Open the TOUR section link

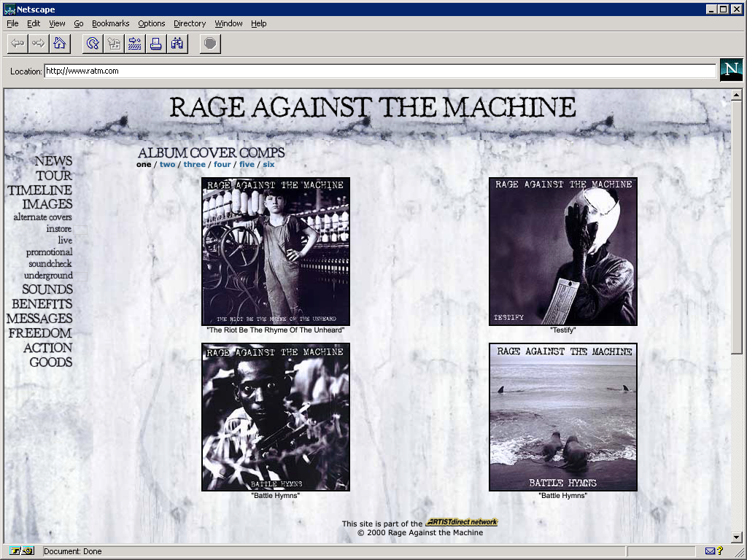pos(54,176)
